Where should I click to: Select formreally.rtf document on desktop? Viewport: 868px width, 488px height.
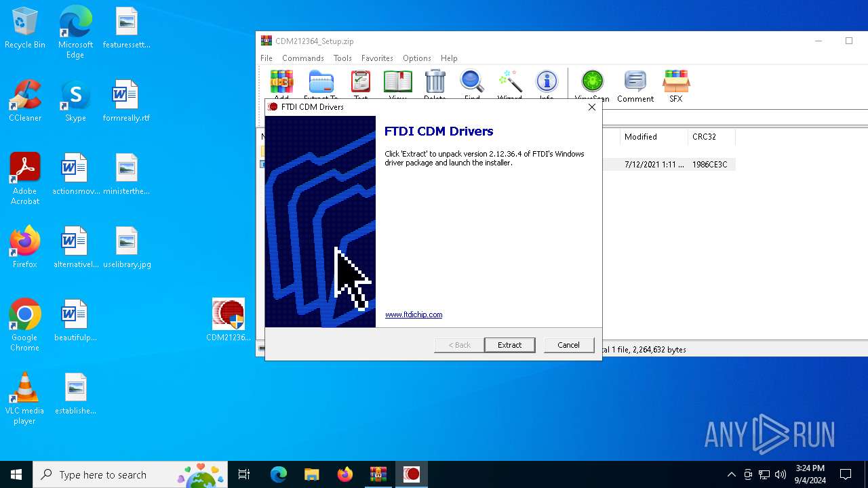click(126, 101)
